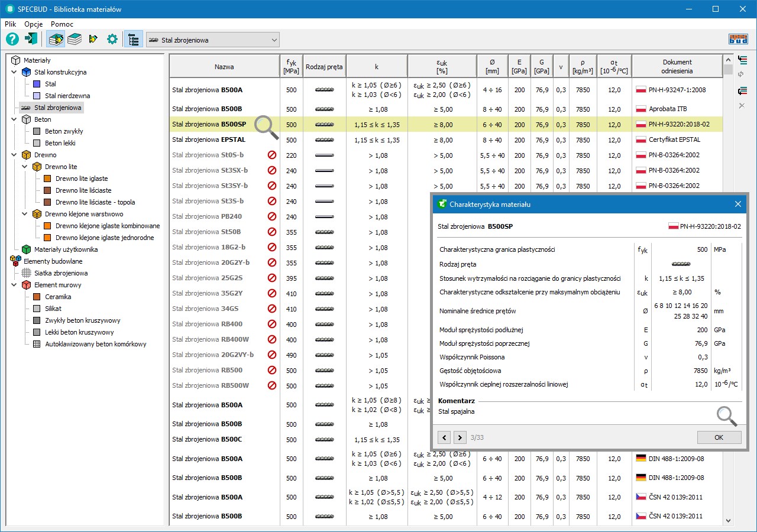
Task: Open the help question mark icon
Action: pos(12,40)
